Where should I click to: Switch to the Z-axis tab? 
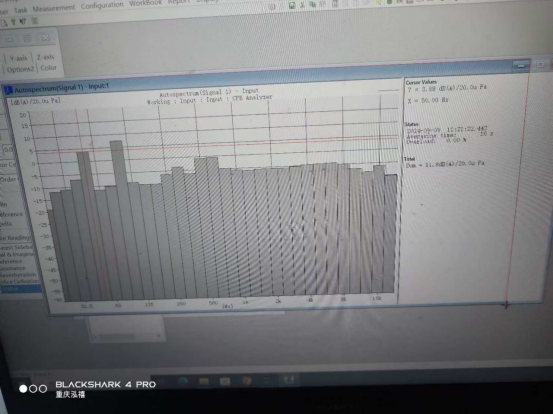[x=45, y=57]
